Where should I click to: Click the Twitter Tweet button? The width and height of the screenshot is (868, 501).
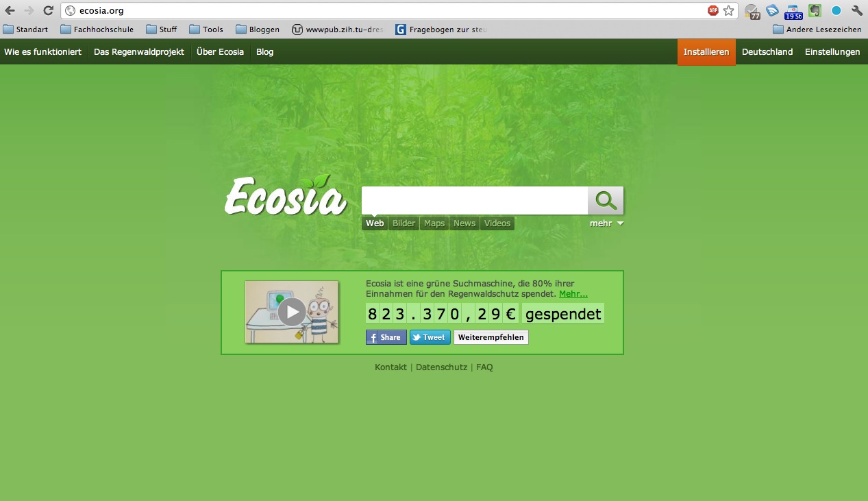(430, 337)
